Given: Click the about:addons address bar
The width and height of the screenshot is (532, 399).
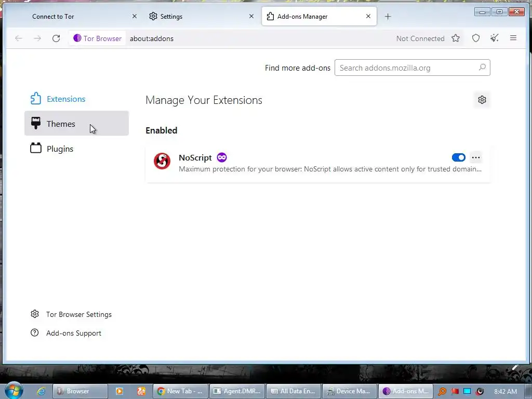Looking at the screenshot, I should click(152, 38).
